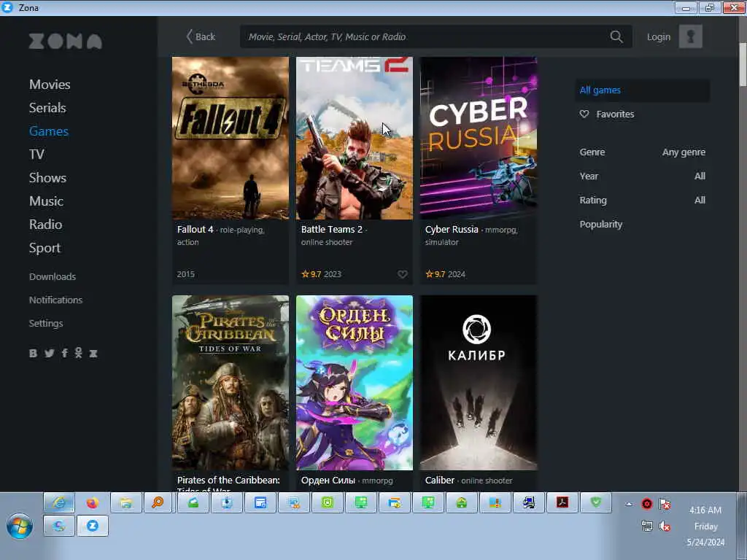Open the Windows Start orb
The height and width of the screenshot is (560, 747).
(x=20, y=526)
